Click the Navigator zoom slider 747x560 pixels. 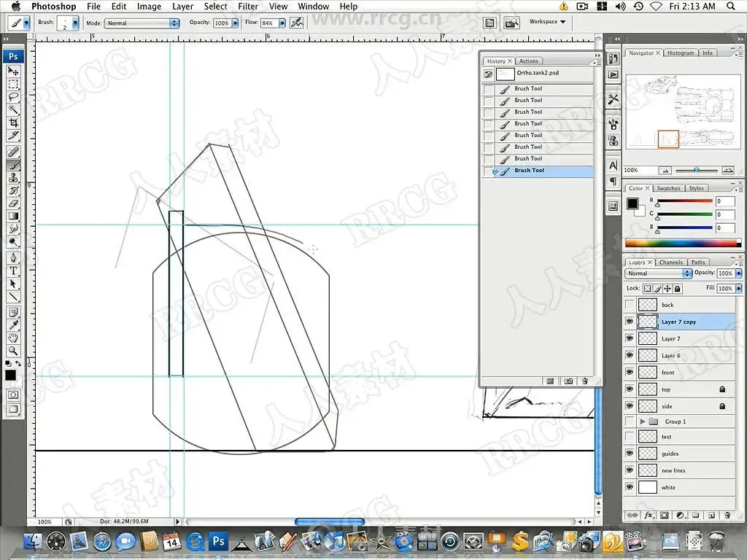(x=697, y=170)
